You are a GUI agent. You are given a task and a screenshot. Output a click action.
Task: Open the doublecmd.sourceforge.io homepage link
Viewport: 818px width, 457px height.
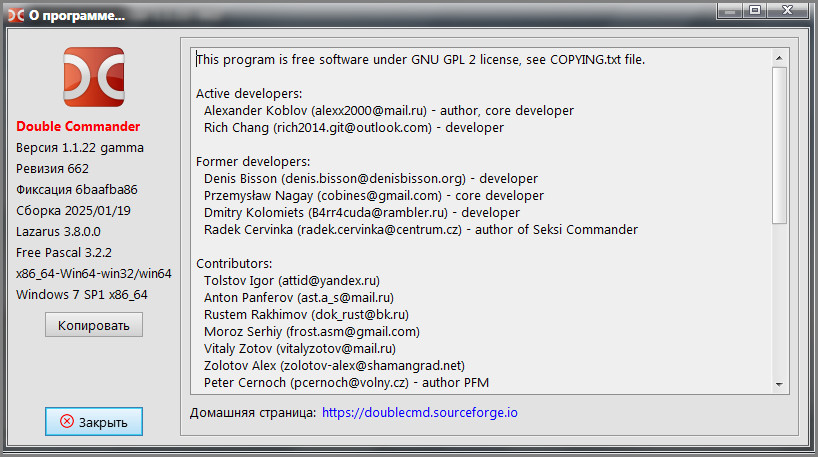click(419, 413)
